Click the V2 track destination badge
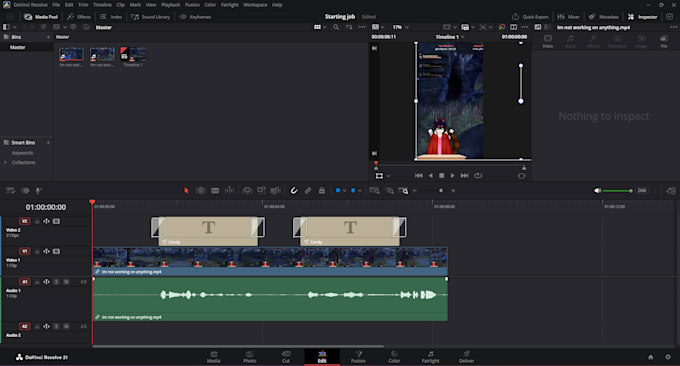This screenshot has width=680, height=366. coord(25,221)
